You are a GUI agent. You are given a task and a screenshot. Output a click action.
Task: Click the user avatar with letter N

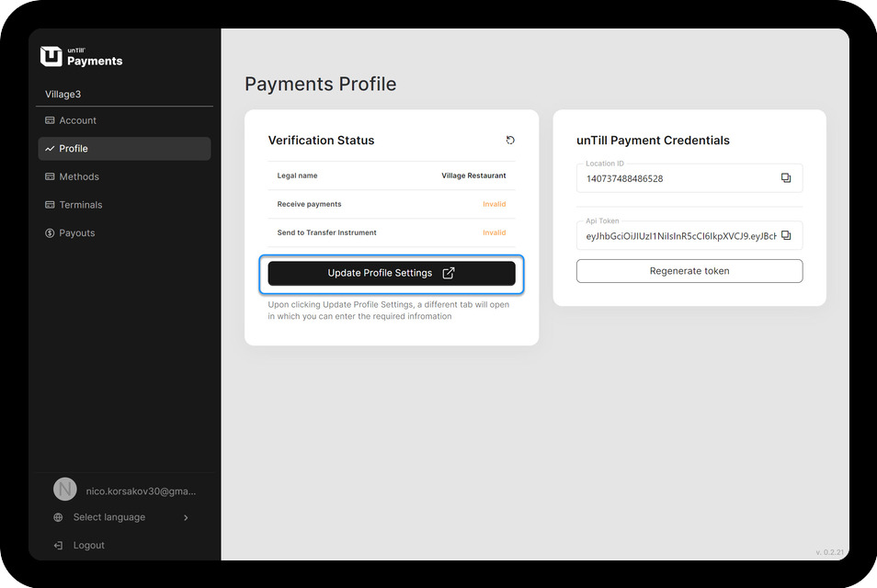64,490
